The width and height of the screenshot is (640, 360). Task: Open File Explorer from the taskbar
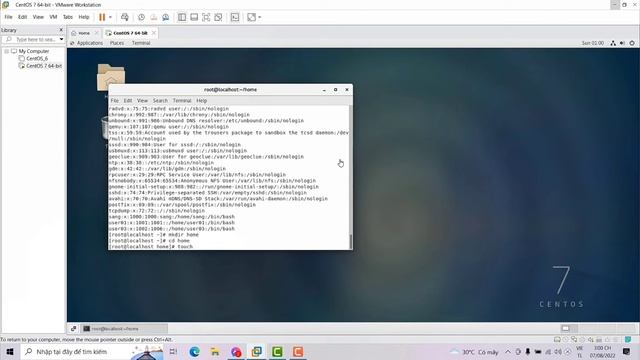coord(215,351)
